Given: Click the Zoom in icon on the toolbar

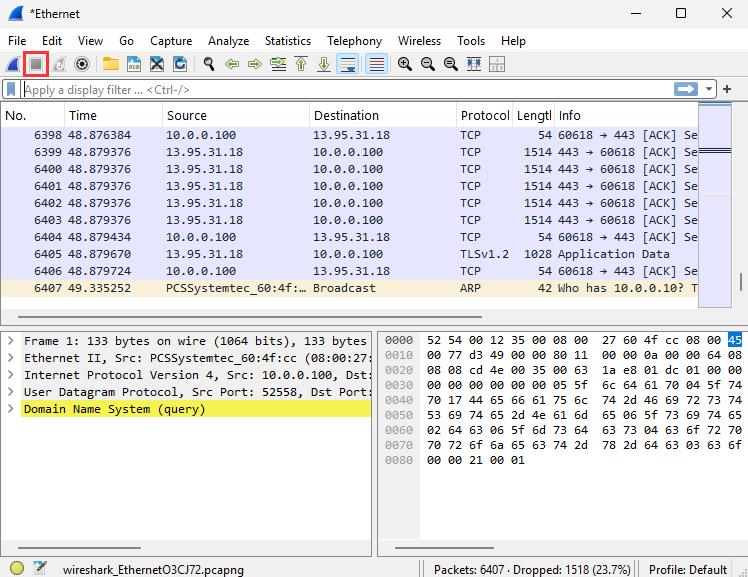Looking at the screenshot, I should coord(405,64).
